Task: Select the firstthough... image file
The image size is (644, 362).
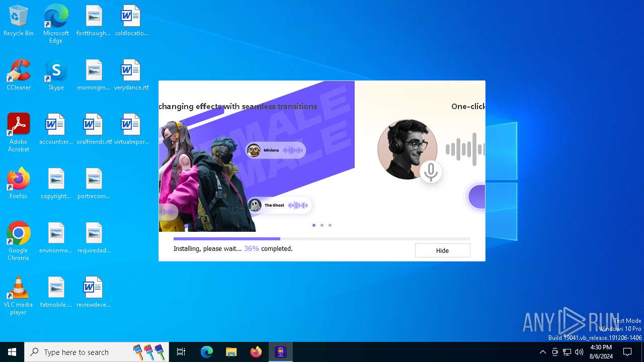Action: [x=94, y=21]
